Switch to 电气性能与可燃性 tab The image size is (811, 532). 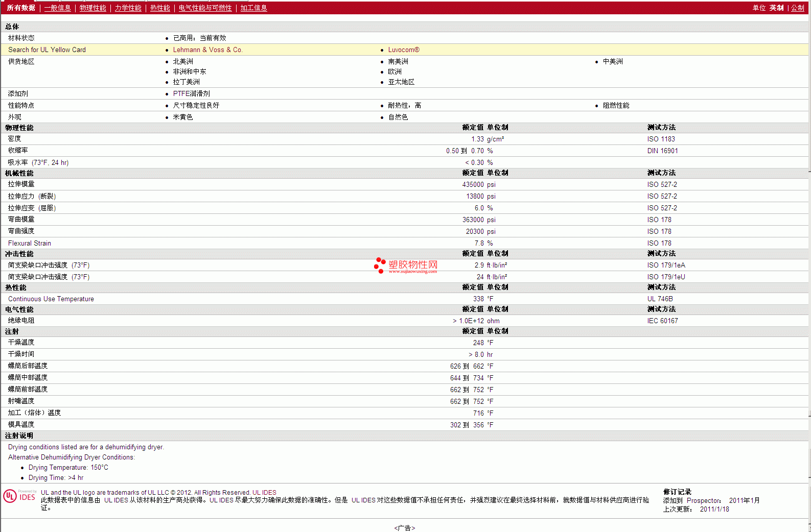click(x=205, y=8)
